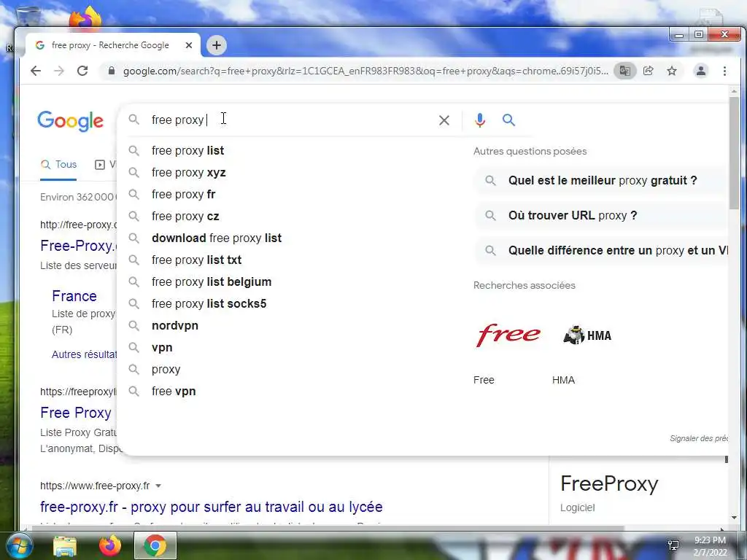Open the Free Proxy second result title
The image size is (747, 560).
(76, 413)
